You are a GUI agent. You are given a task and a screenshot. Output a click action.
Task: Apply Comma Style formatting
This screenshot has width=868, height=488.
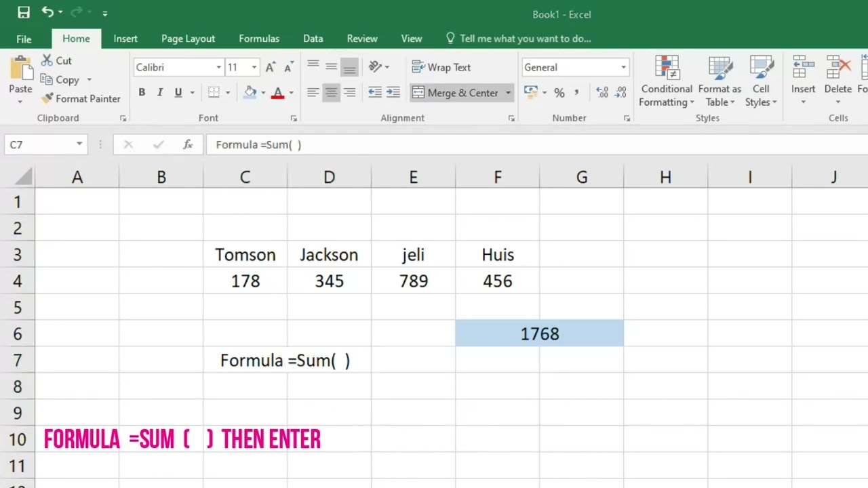coord(576,92)
